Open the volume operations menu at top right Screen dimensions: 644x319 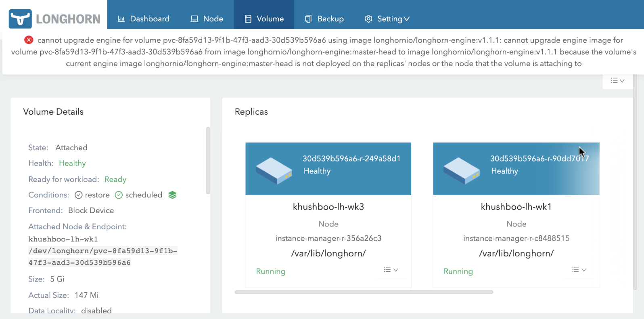[617, 81]
